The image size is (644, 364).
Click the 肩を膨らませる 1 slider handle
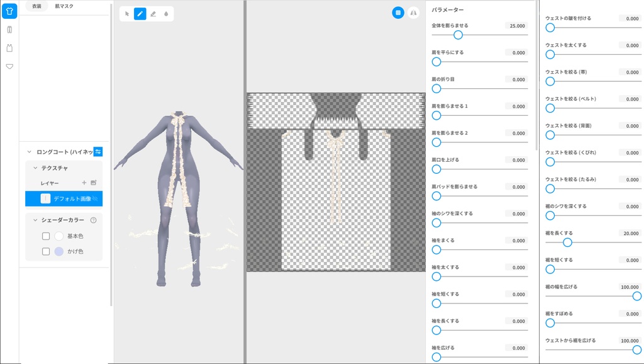point(436,116)
